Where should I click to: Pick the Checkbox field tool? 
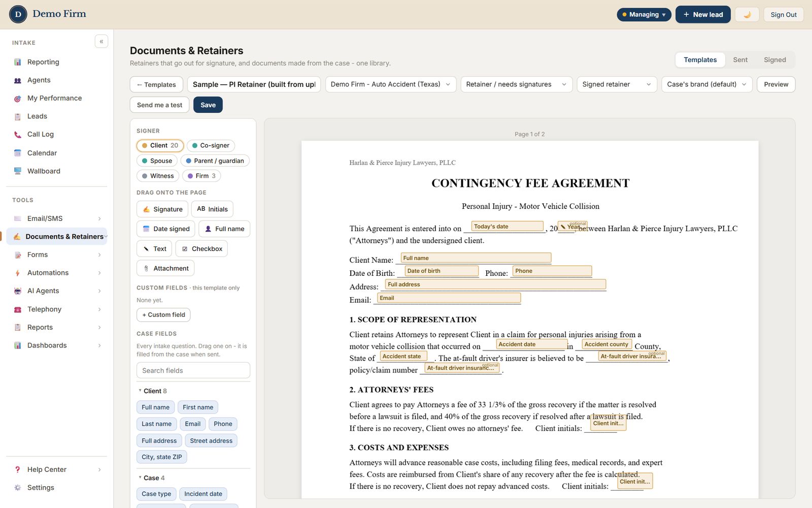click(201, 249)
